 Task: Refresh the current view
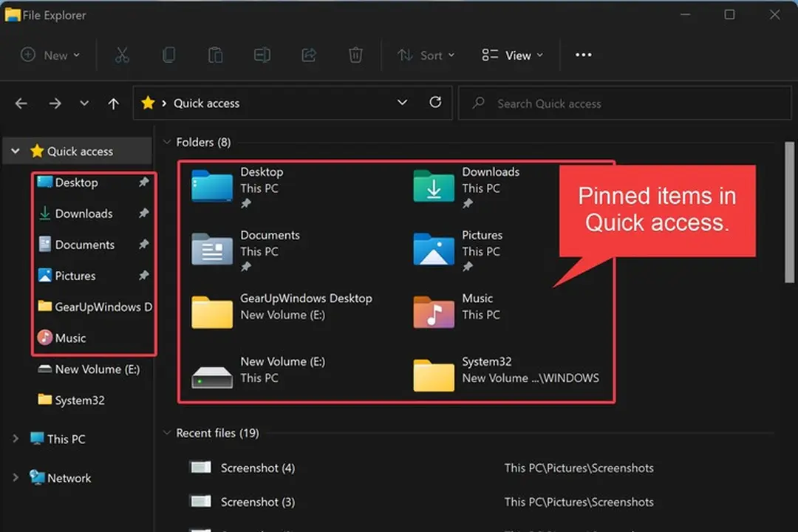click(434, 103)
